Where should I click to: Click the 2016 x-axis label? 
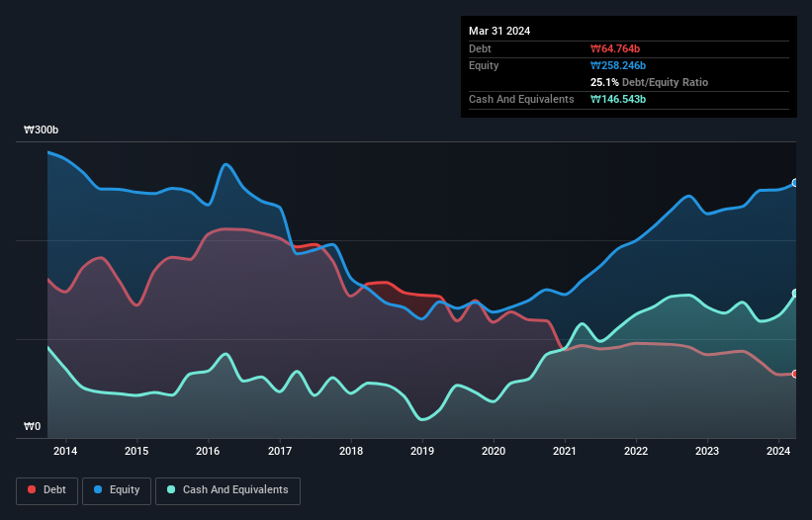point(208,451)
